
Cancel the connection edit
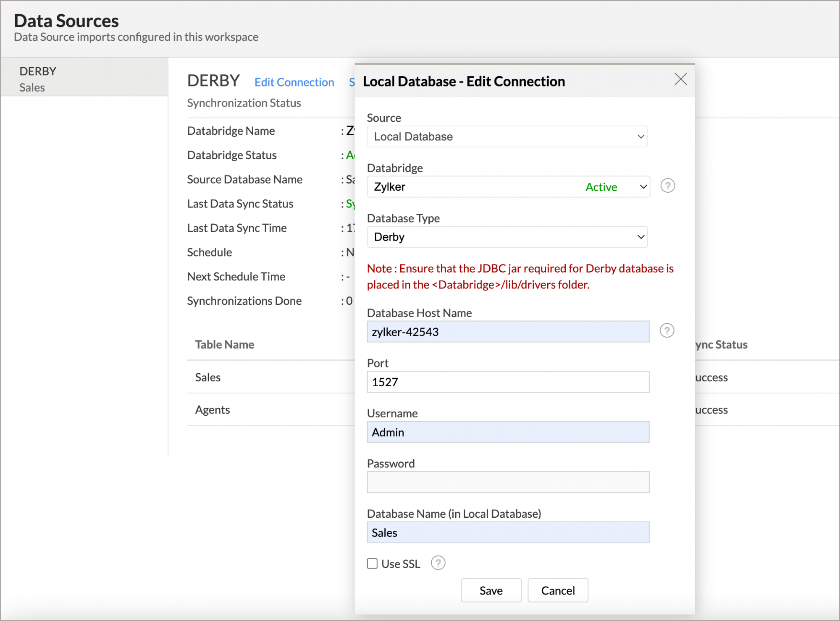(557, 590)
